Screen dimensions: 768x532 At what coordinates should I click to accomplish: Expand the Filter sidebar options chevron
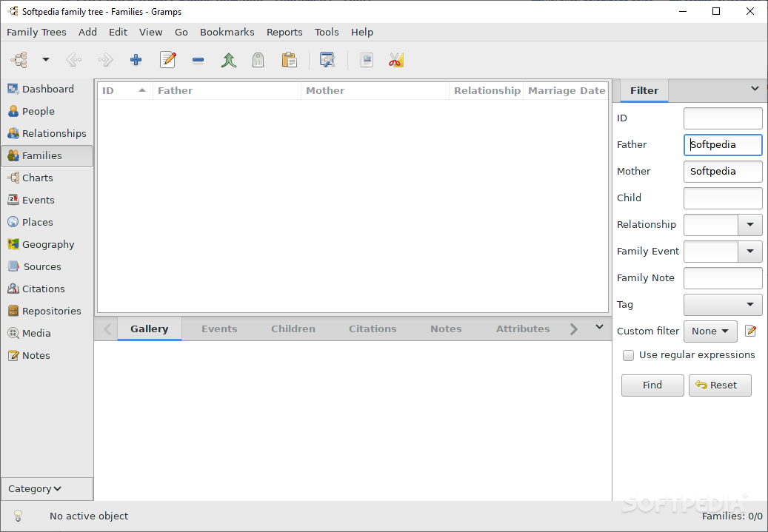755,89
